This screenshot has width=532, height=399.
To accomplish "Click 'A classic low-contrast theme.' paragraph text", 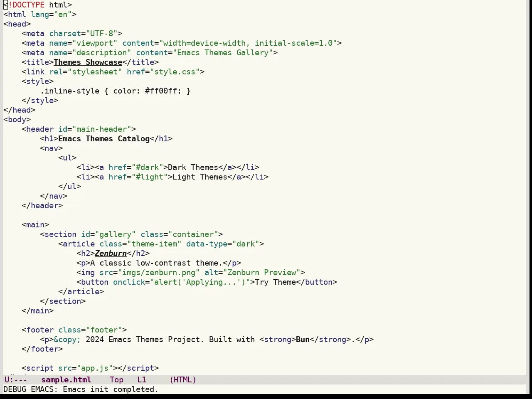I will point(156,263).
